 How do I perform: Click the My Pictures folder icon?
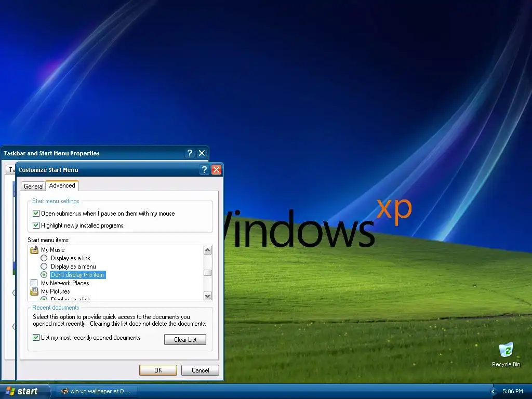pyautogui.click(x=34, y=291)
